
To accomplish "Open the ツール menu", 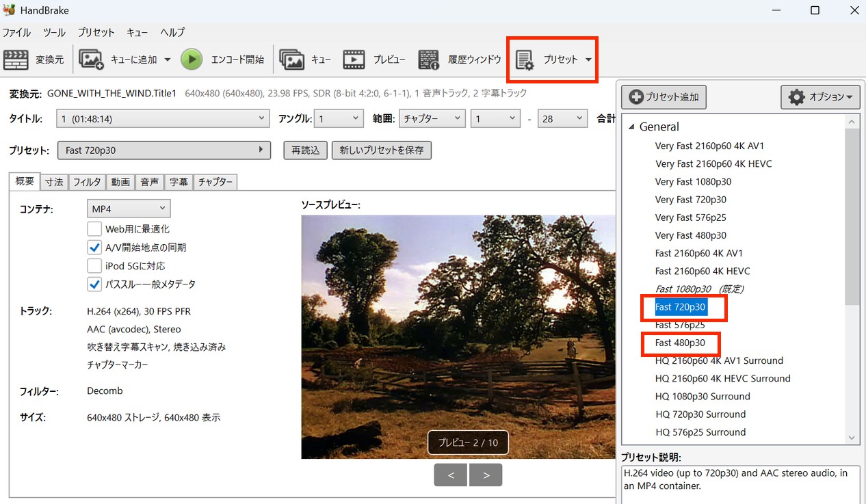I will tap(54, 32).
